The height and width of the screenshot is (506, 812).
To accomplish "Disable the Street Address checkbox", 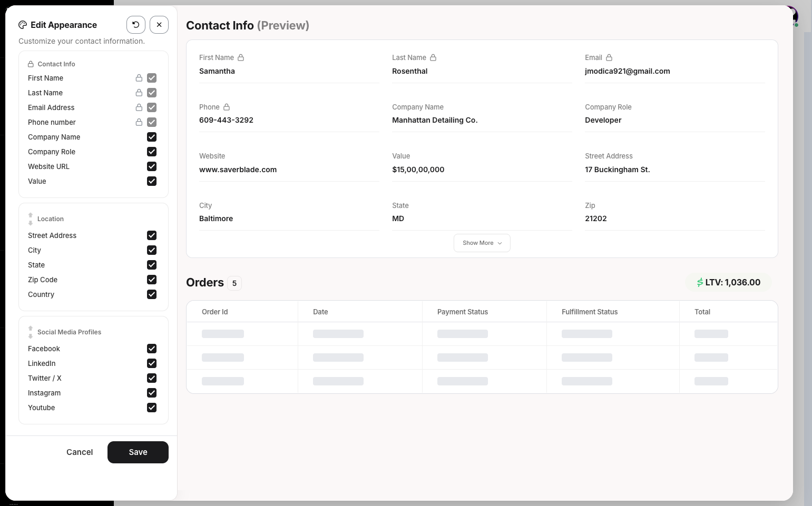I will pyautogui.click(x=152, y=235).
